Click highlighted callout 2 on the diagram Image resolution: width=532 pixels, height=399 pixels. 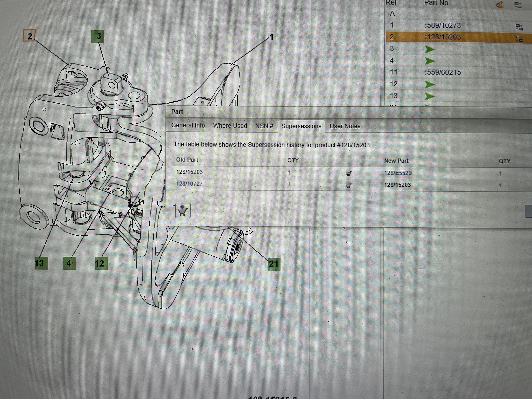(x=29, y=36)
